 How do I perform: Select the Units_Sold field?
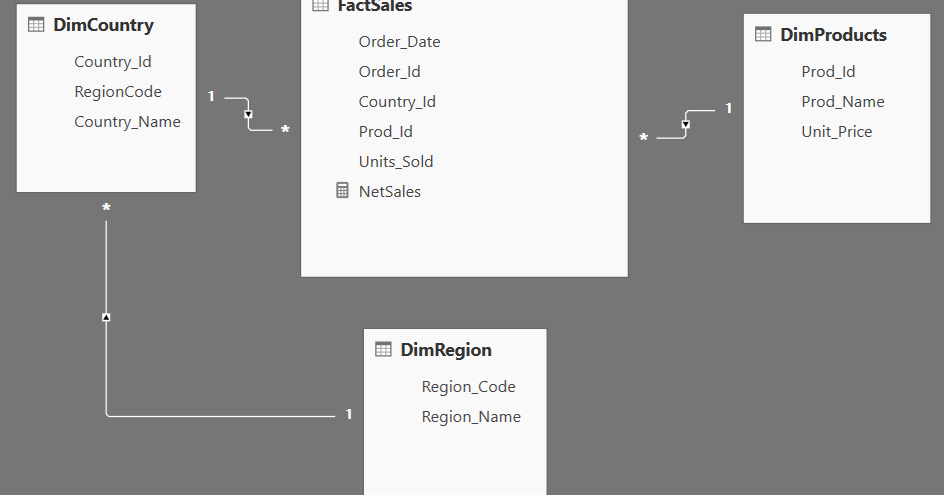pos(396,161)
